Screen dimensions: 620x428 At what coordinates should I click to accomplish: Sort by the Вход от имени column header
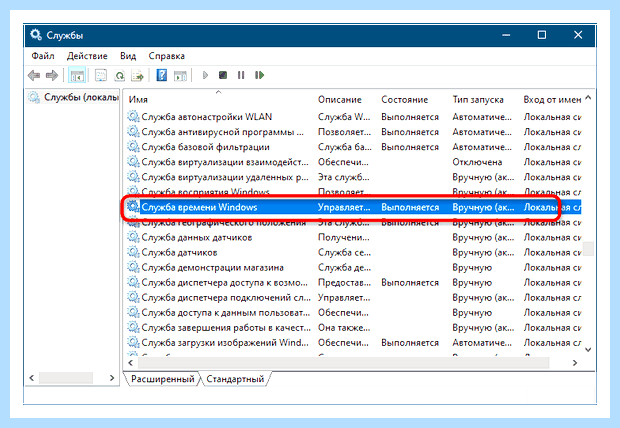click(x=552, y=99)
